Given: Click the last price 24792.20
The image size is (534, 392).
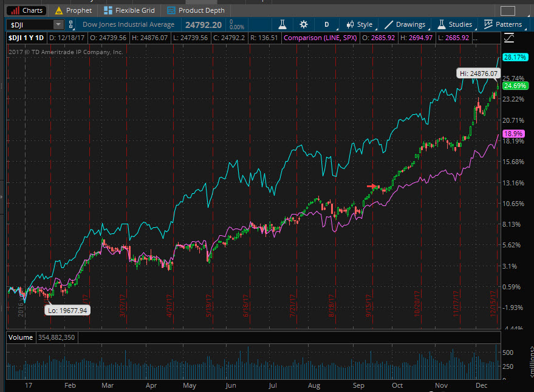Looking at the screenshot, I should coord(204,25).
